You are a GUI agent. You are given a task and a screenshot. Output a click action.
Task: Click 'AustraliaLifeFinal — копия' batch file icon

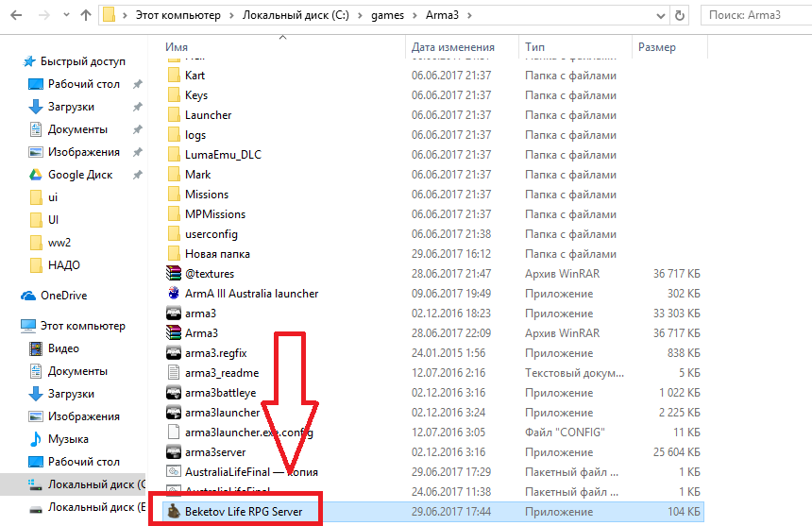coord(174,471)
